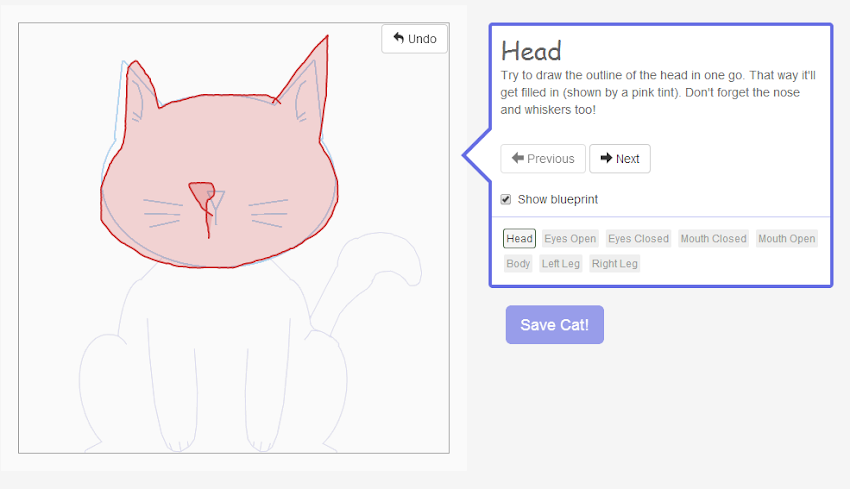Choose the Right Leg part
Viewport: 850px width, 489px height.
coord(615,263)
